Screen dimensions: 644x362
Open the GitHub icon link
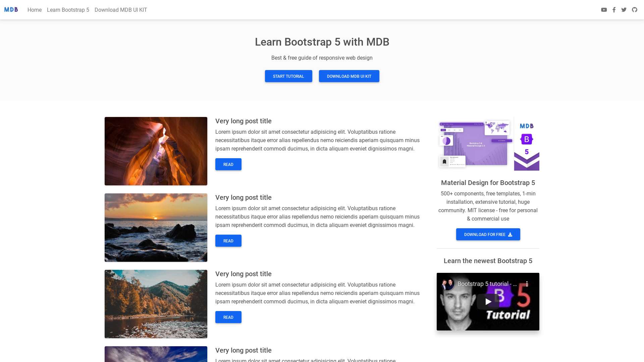pos(634,10)
